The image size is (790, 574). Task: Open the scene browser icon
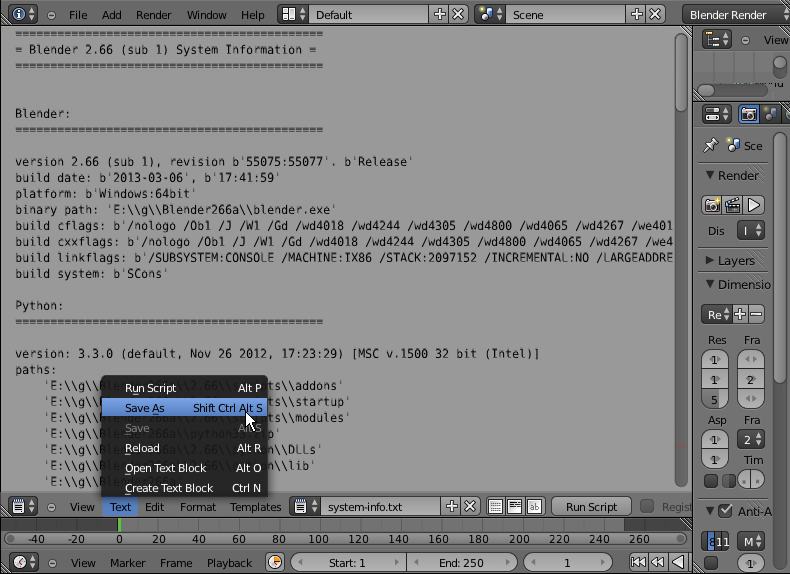pyautogui.click(x=491, y=14)
